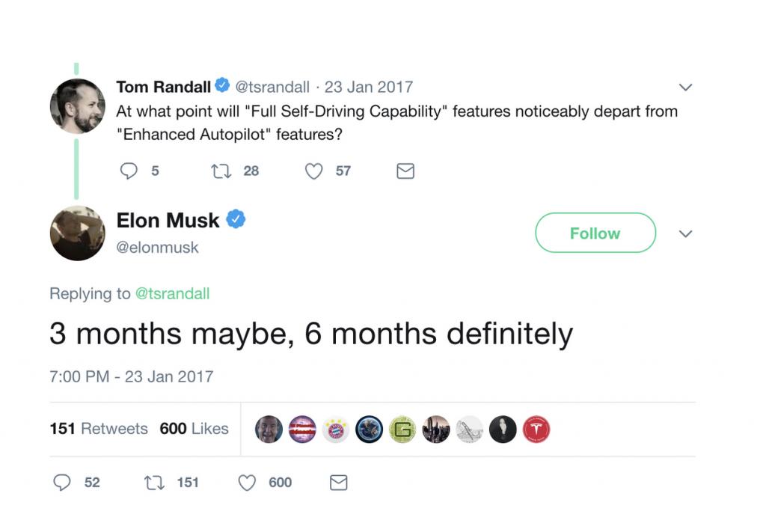The image size is (766, 532).
Task: Open the Tesla logo liker avatar
Action: pos(536,429)
